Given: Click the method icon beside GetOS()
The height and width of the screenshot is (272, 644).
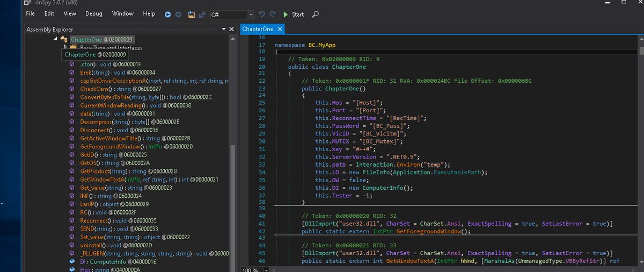Looking at the screenshot, I should click(x=72, y=163).
